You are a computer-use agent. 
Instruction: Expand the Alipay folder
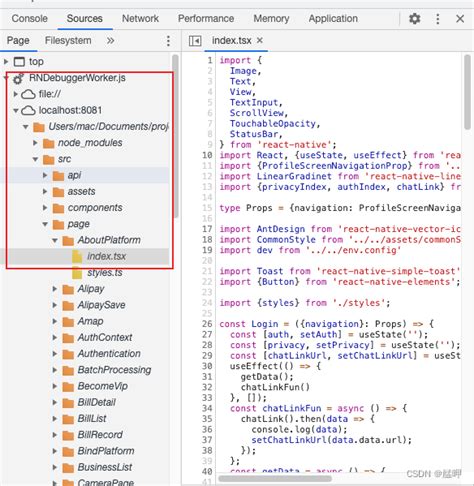click(x=55, y=289)
